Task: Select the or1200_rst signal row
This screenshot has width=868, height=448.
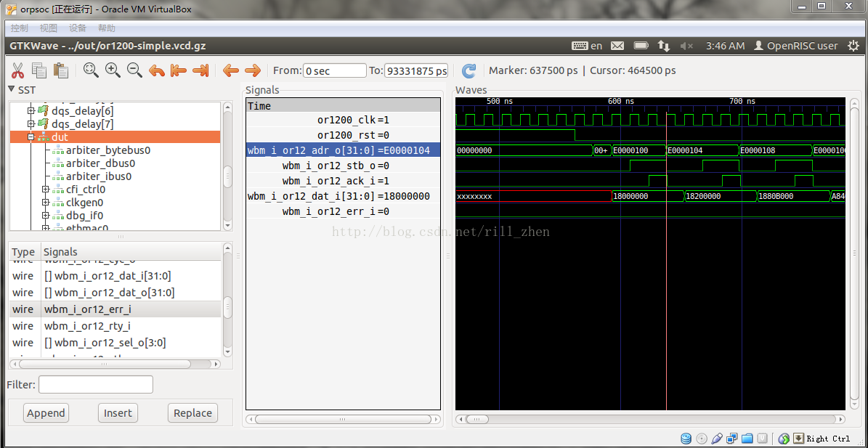Action: coord(344,135)
